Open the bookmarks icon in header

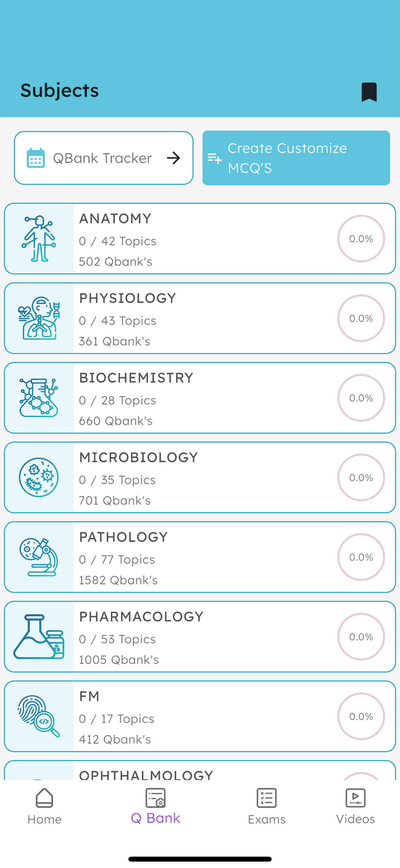(x=369, y=92)
